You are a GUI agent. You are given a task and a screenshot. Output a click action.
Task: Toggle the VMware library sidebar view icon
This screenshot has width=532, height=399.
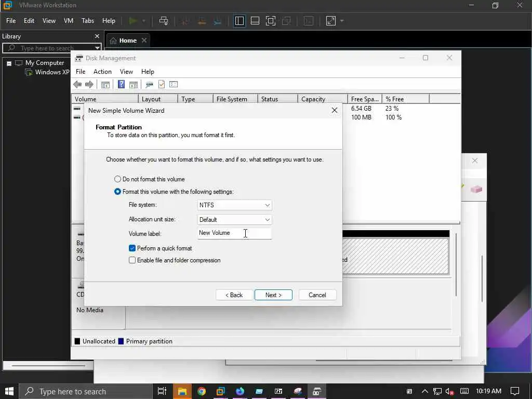[239, 21]
